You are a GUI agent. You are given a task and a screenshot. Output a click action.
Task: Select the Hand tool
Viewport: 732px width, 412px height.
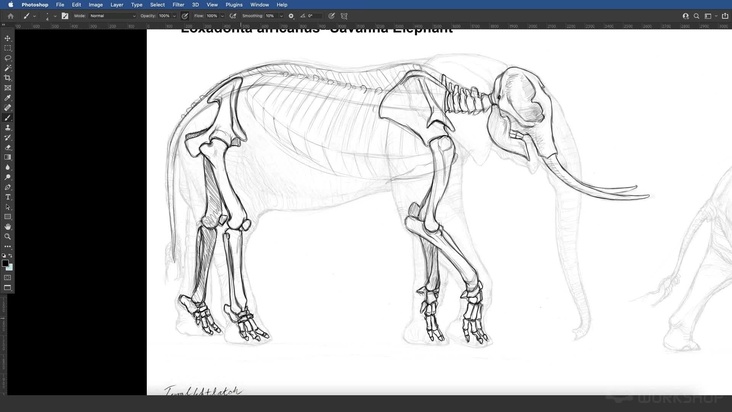coord(7,227)
